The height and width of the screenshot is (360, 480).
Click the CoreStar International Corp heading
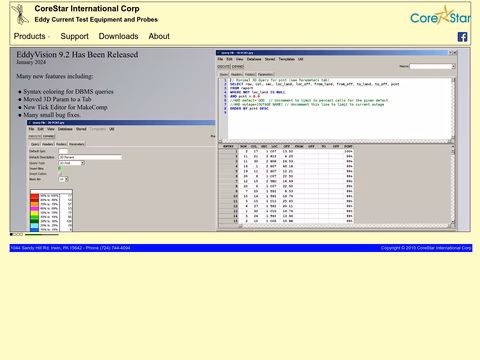87,9
